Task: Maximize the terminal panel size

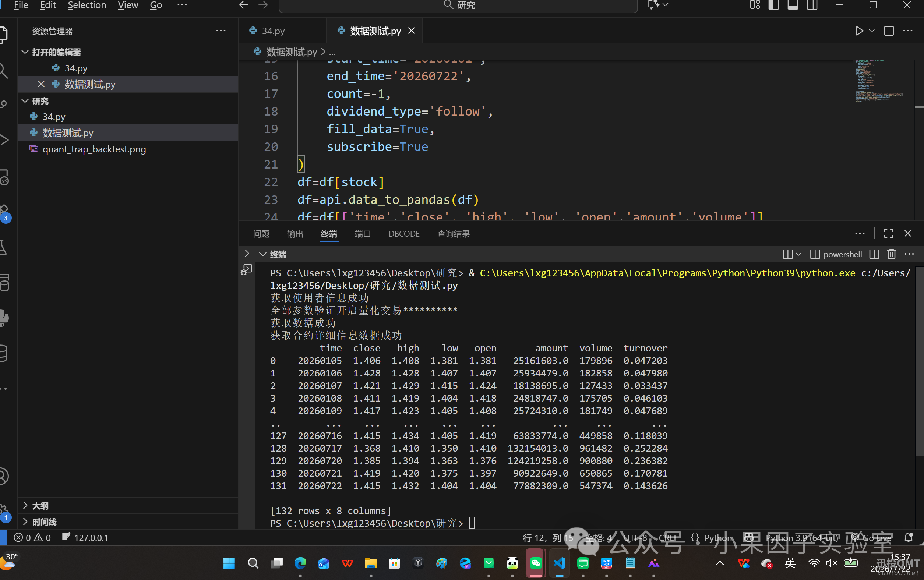Action: click(889, 233)
